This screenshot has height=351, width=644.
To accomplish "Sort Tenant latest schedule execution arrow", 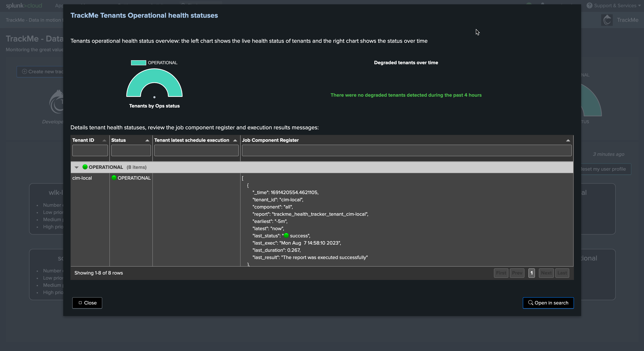I will [235, 140].
